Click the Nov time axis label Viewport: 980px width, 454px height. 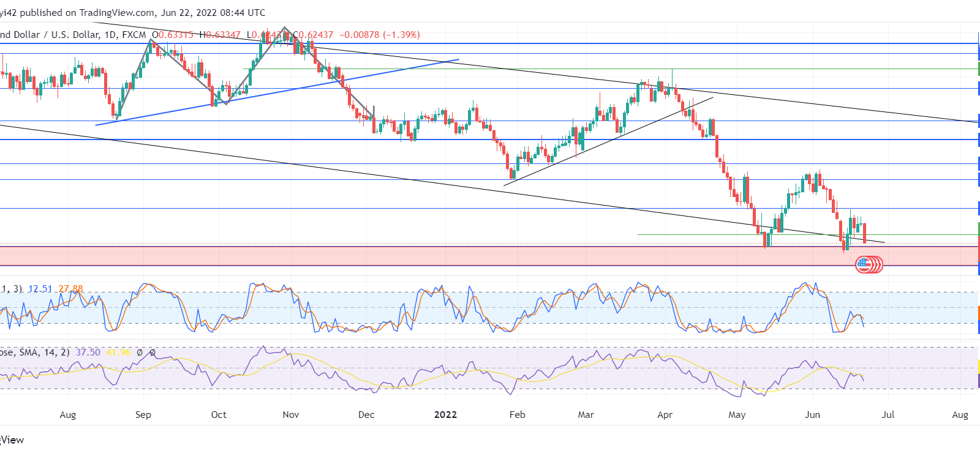point(291,415)
